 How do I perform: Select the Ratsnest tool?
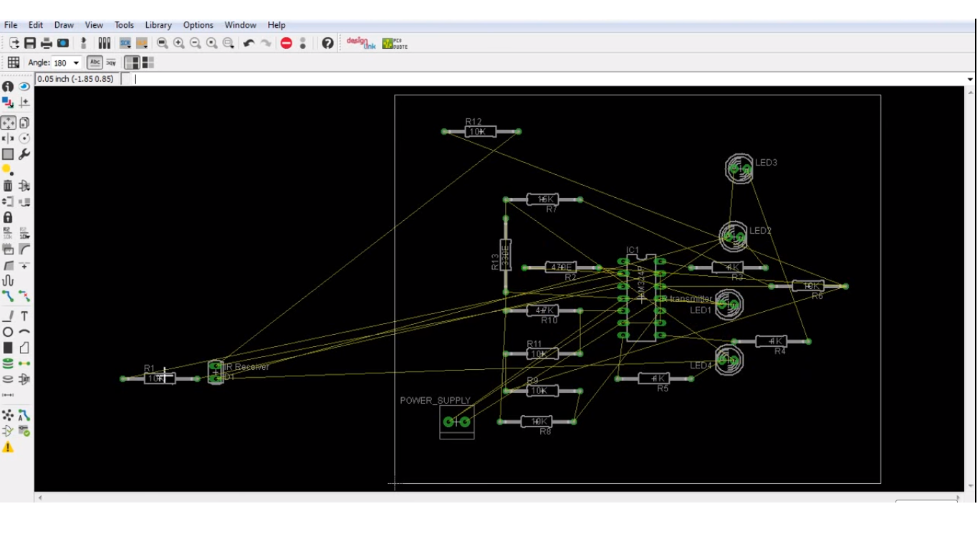tap(8, 415)
